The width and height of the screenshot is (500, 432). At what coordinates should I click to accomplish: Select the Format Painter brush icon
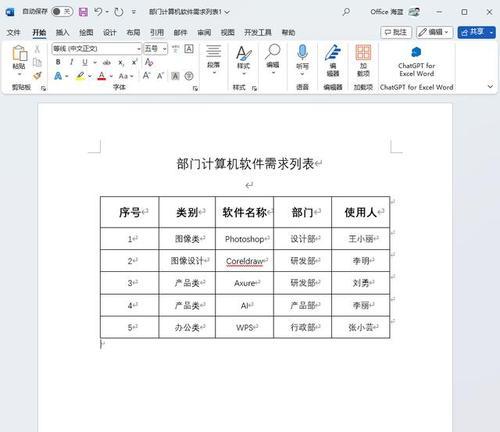point(37,76)
